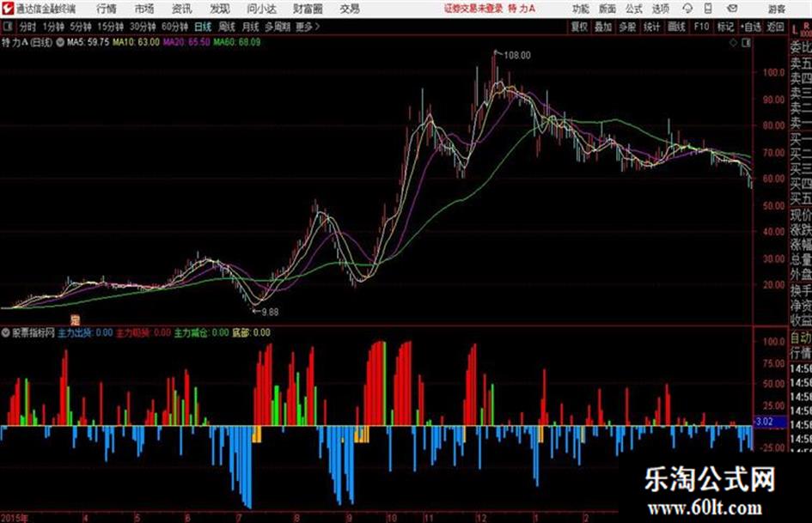The width and height of the screenshot is (812, 523).
Task: Click the 证券交易未登录 login status text
Action: click(473, 9)
